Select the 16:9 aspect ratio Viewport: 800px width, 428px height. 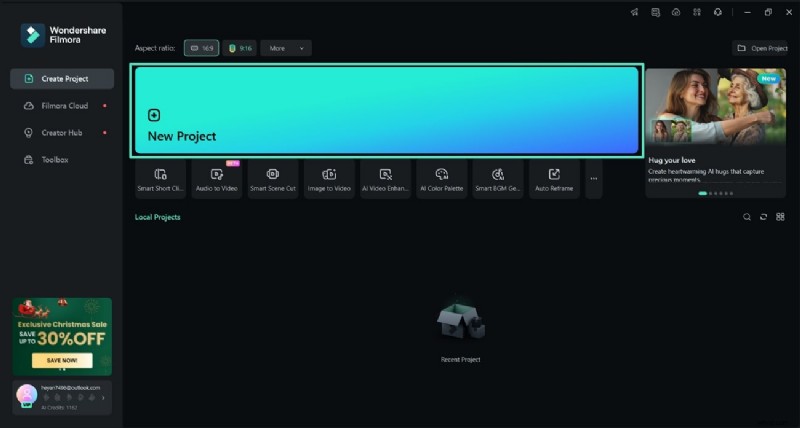[x=201, y=48]
